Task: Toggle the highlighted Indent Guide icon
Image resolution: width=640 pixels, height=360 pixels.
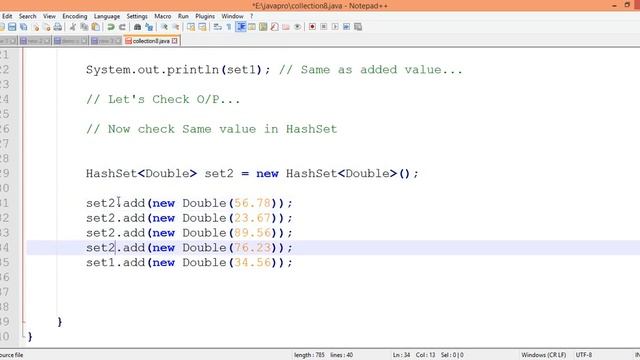Action: [241, 27]
